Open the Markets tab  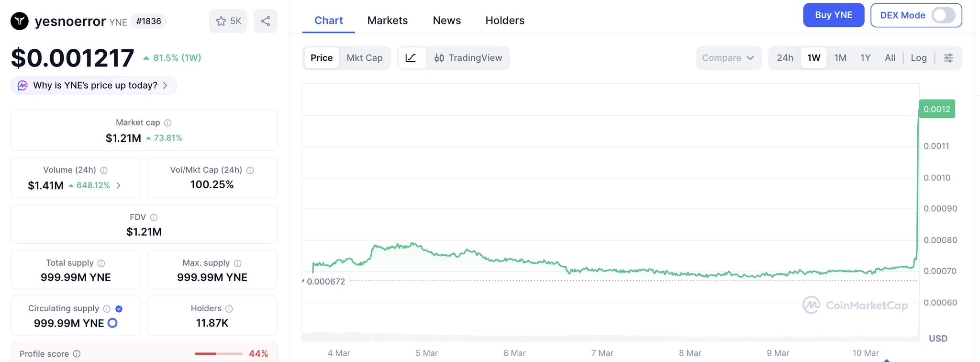(x=388, y=21)
